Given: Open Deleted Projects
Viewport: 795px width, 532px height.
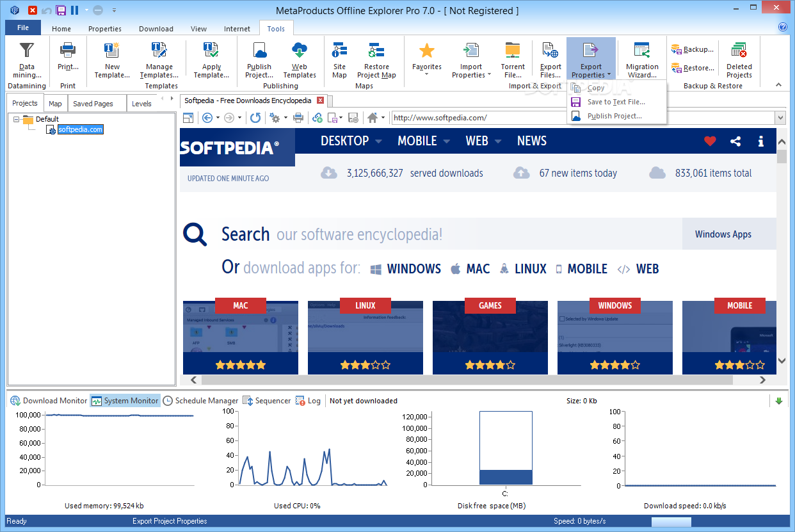Looking at the screenshot, I should click(739, 60).
